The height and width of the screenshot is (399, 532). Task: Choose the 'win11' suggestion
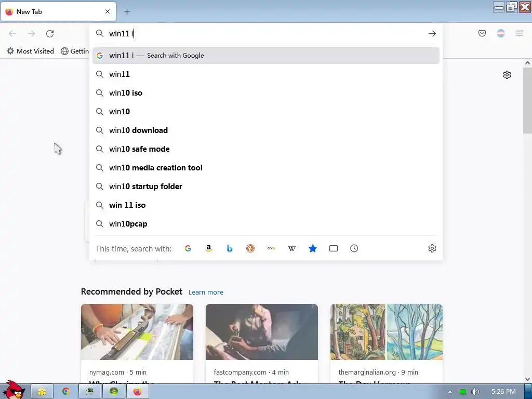(x=265, y=74)
